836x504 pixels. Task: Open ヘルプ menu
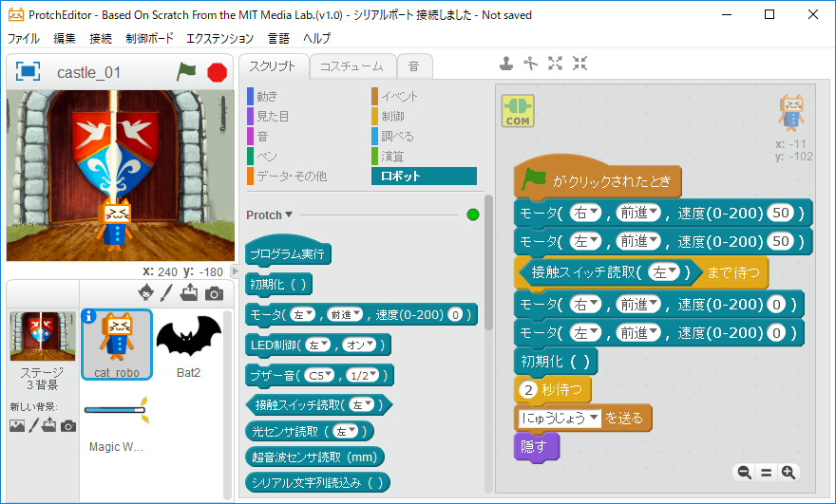[x=316, y=38]
